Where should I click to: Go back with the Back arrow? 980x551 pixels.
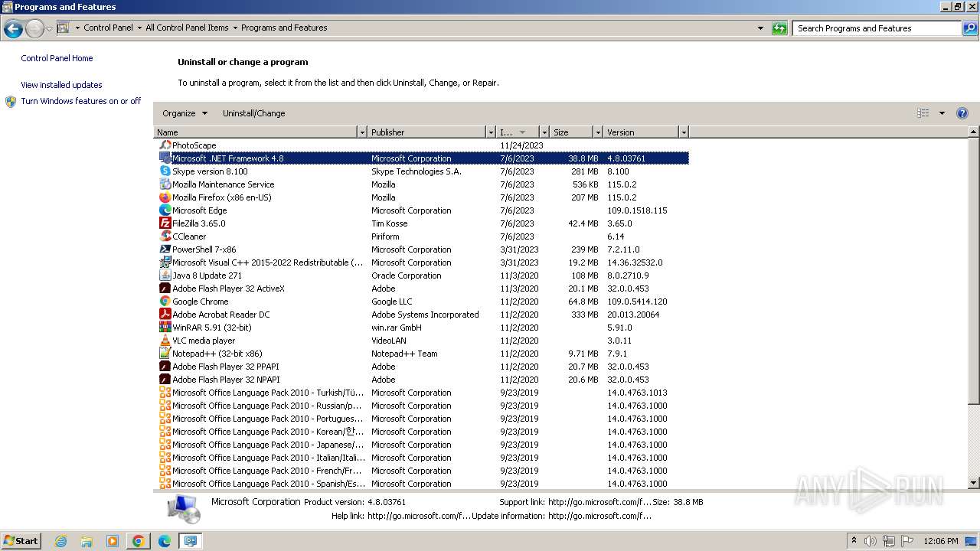pyautogui.click(x=13, y=28)
